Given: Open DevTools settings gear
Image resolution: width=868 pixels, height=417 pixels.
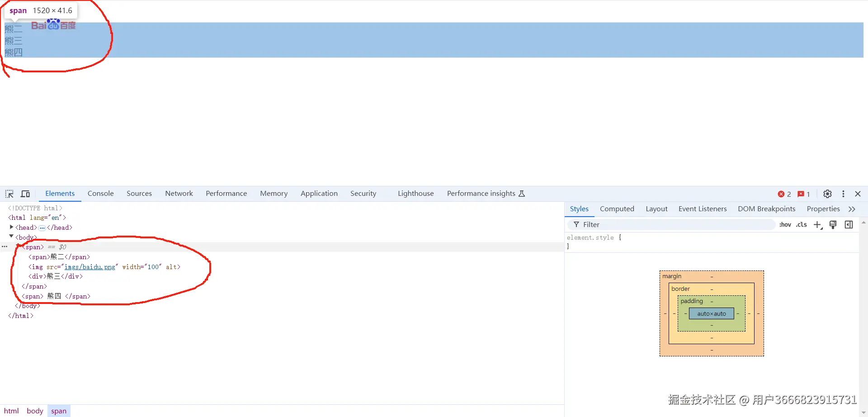Looking at the screenshot, I should coord(827,194).
